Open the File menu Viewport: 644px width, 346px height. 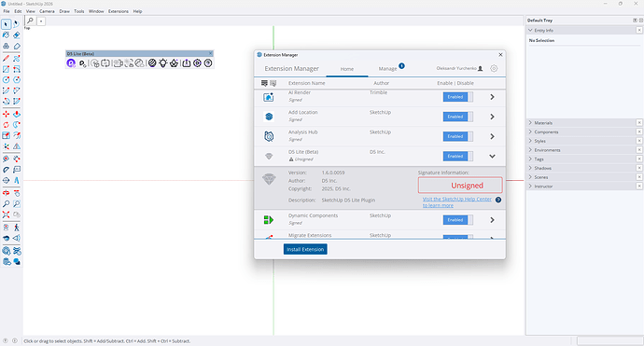7,11
